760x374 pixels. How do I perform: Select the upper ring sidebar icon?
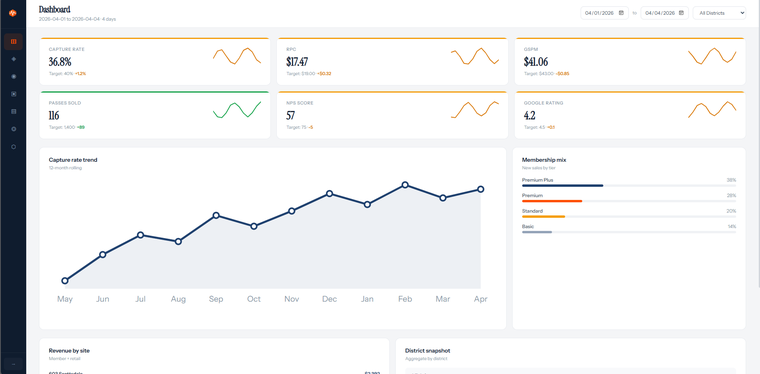pyautogui.click(x=13, y=129)
